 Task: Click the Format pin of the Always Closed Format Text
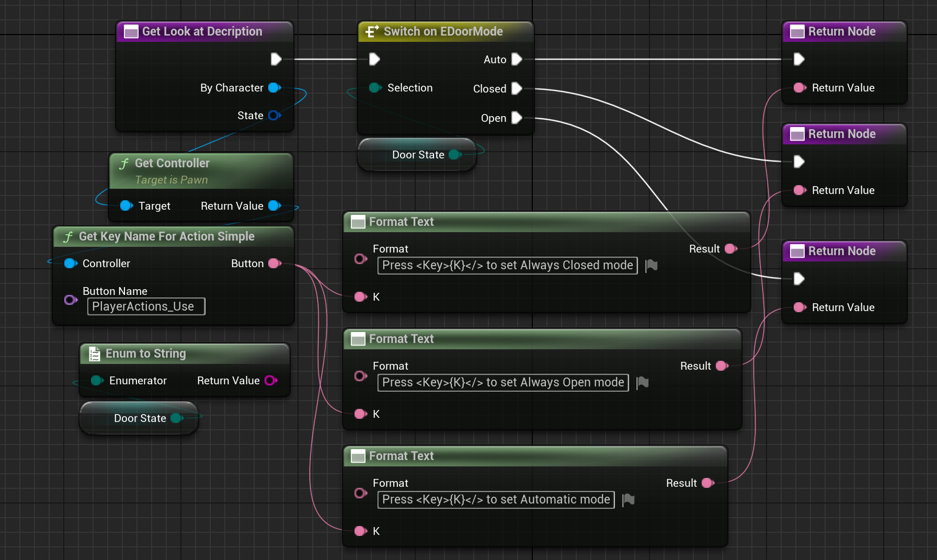click(361, 259)
